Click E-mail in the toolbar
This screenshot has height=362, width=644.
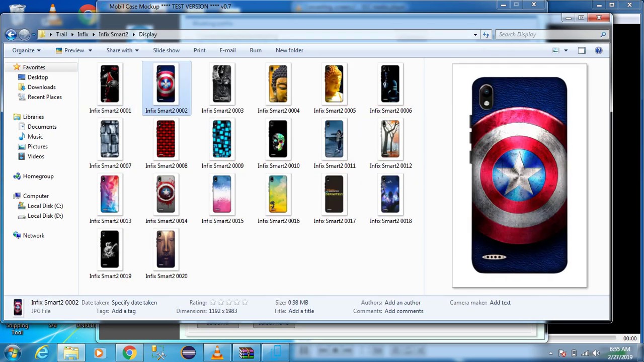pyautogui.click(x=227, y=50)
